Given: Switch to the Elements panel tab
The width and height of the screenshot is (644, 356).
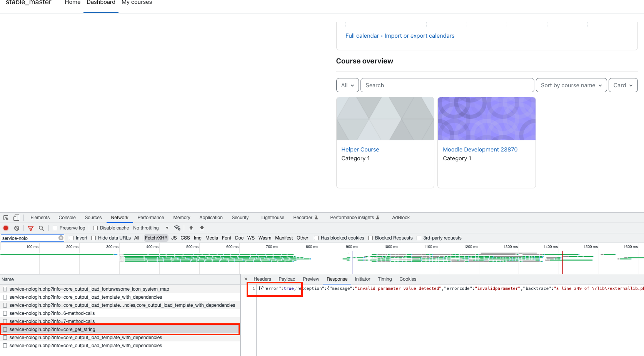Looking at the screenshot, I should click(40, 218).
